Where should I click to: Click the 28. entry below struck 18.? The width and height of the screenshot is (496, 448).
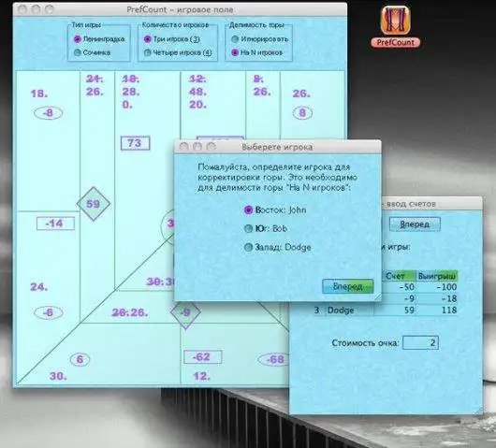[x=131, y=92]
